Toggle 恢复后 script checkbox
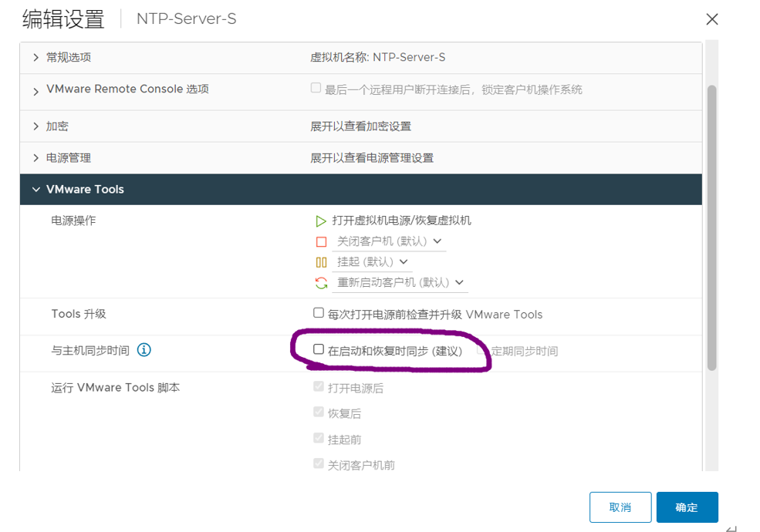The image size is (760, 532). (319, 412)
